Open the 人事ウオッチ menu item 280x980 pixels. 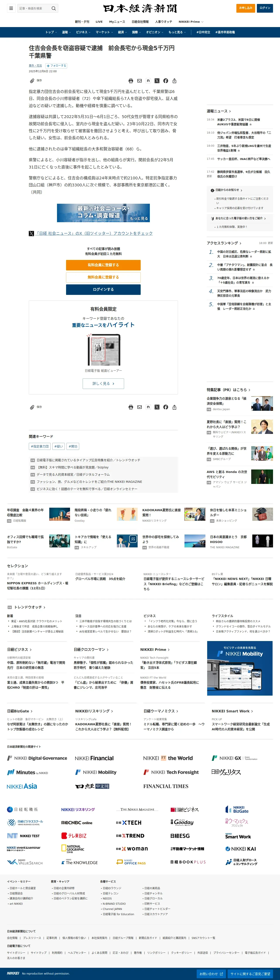[x=163, y=22]
